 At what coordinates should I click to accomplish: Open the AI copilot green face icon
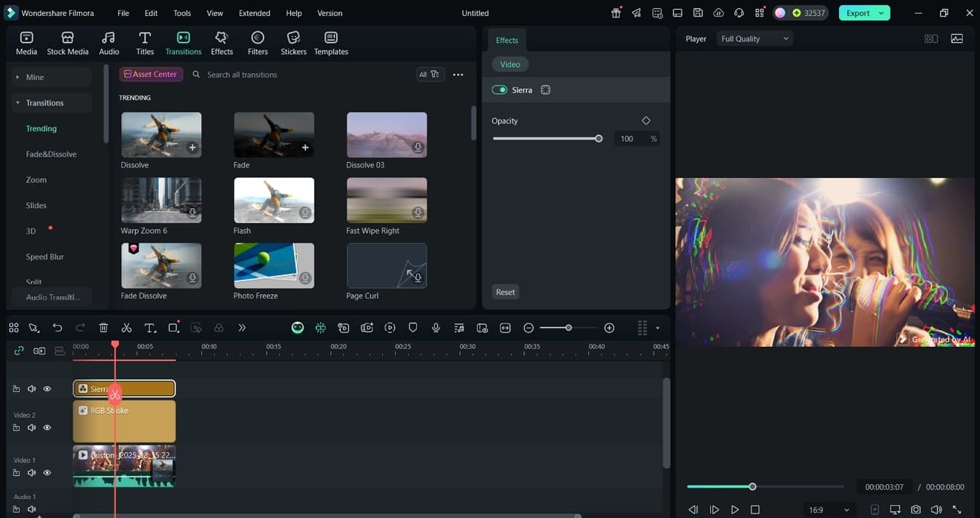[x=298, y=328]
